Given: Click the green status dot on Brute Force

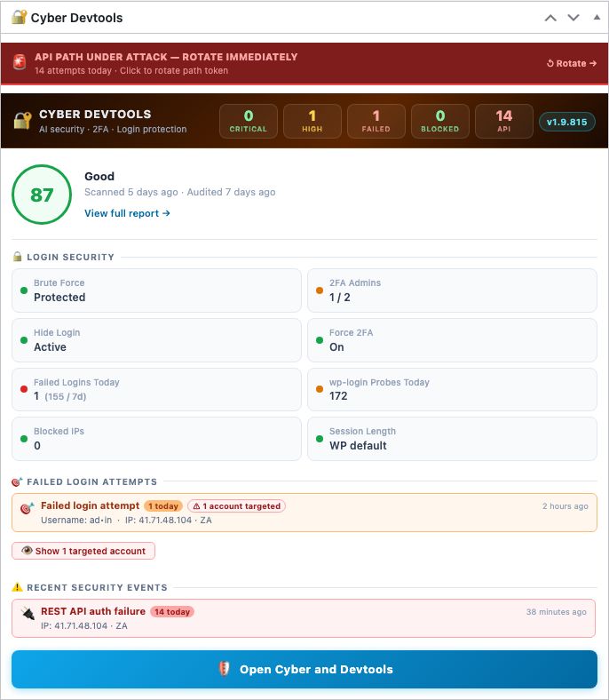Looking at the screenshot, I should (x=24, y=290).
